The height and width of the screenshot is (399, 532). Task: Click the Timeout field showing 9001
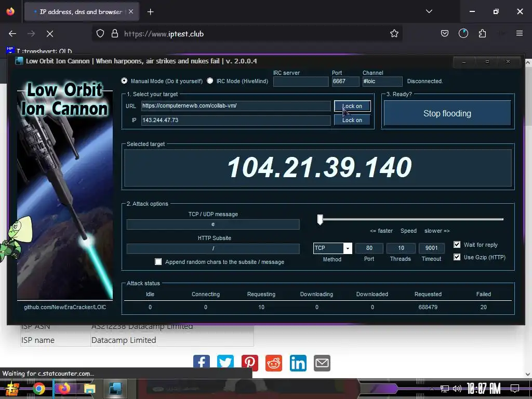[432, 248]
